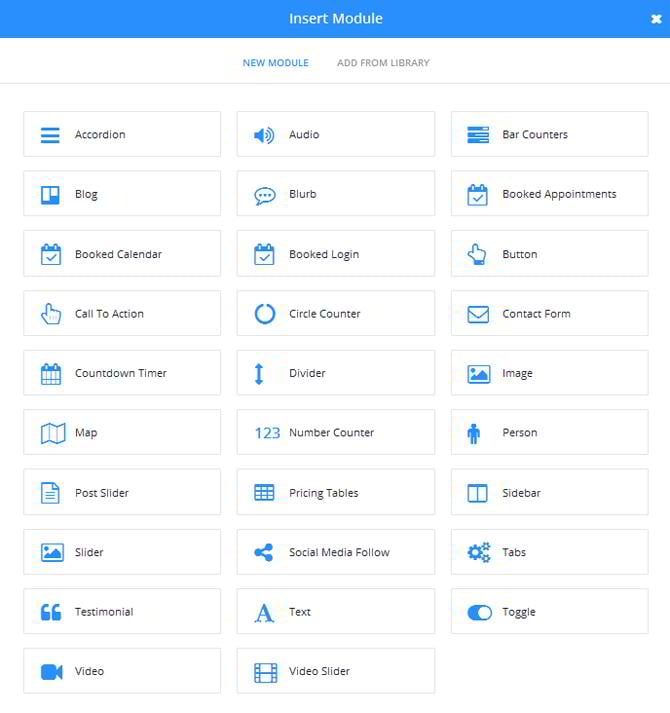Select the Person module
This screenshot has width=670, height=713.
tap(549, 433)
